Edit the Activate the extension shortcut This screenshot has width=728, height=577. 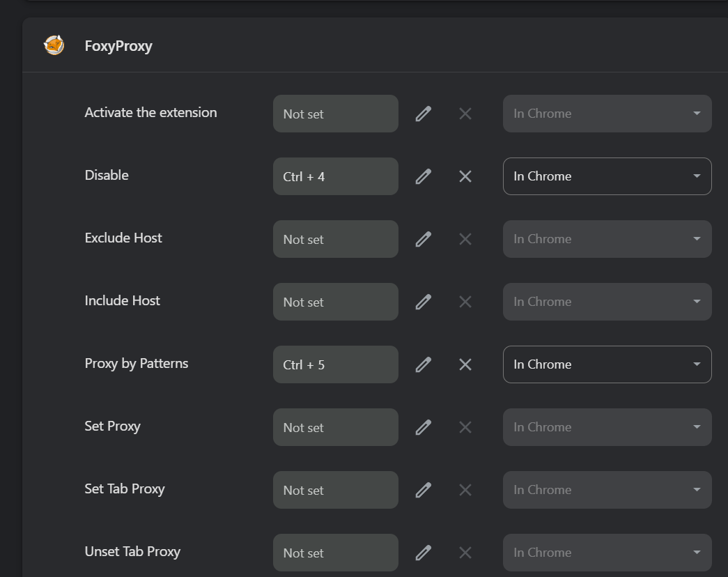pyautogui.click(x=423, y=114)
